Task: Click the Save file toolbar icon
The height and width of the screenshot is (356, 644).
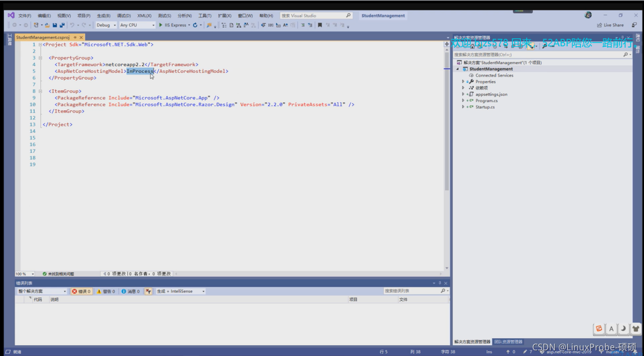Action: [x=55, y=25]
